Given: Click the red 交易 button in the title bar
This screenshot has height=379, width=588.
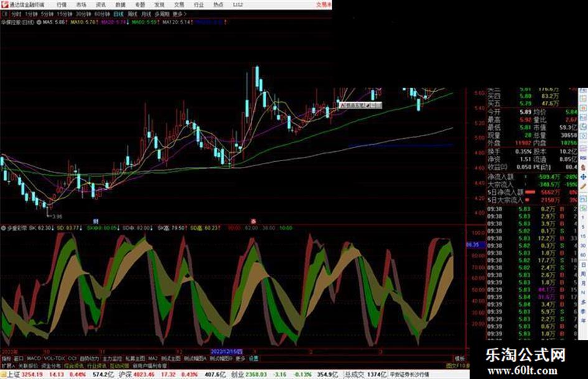Looking at the screenshot, I should pos(324,5).
